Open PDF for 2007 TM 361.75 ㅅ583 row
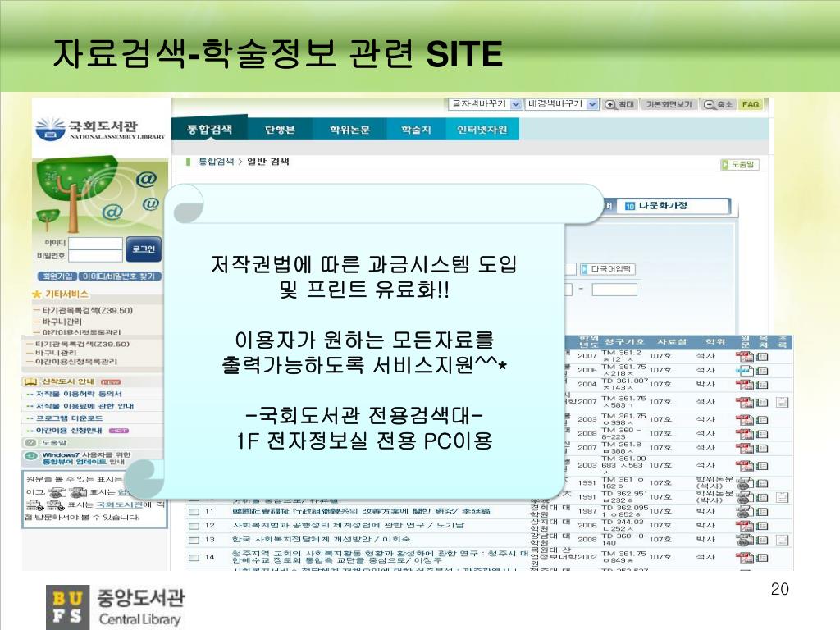This screenshot has height=630, width=840. [x=744, y=402]
